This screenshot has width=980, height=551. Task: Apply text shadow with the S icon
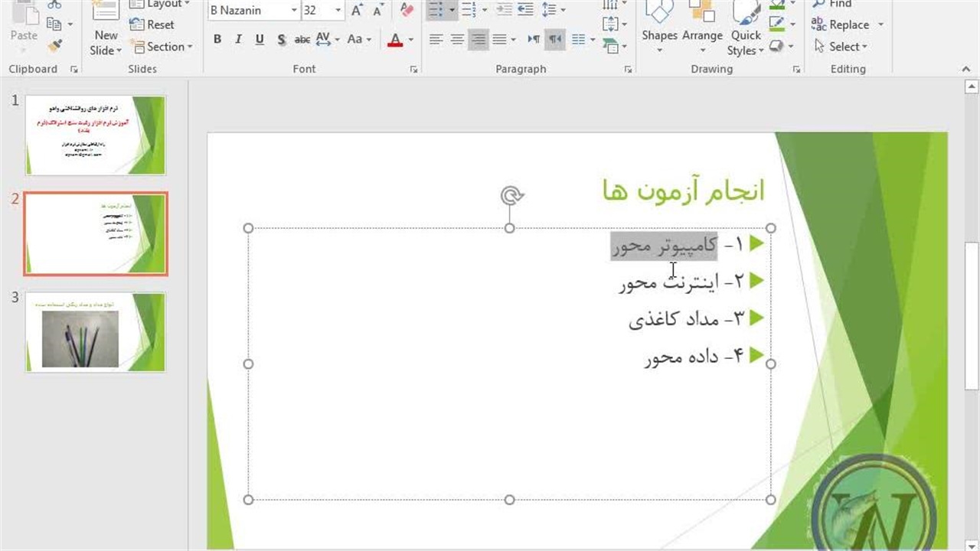coord(281,40)
